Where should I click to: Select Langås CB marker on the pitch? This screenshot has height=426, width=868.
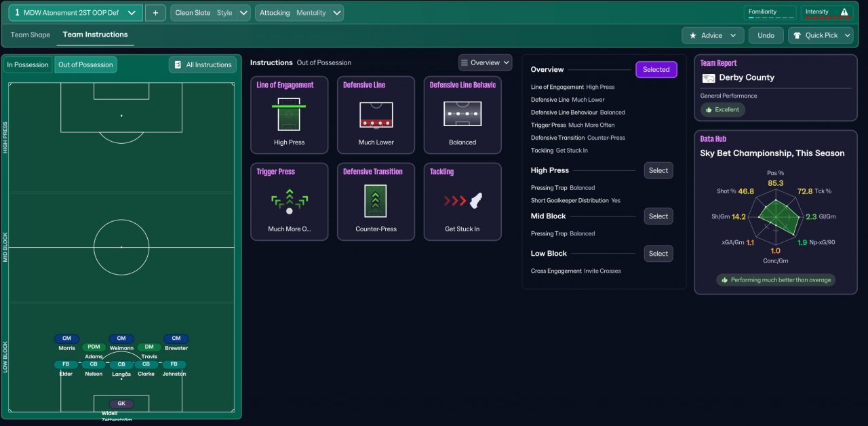(x=121, y=365)
